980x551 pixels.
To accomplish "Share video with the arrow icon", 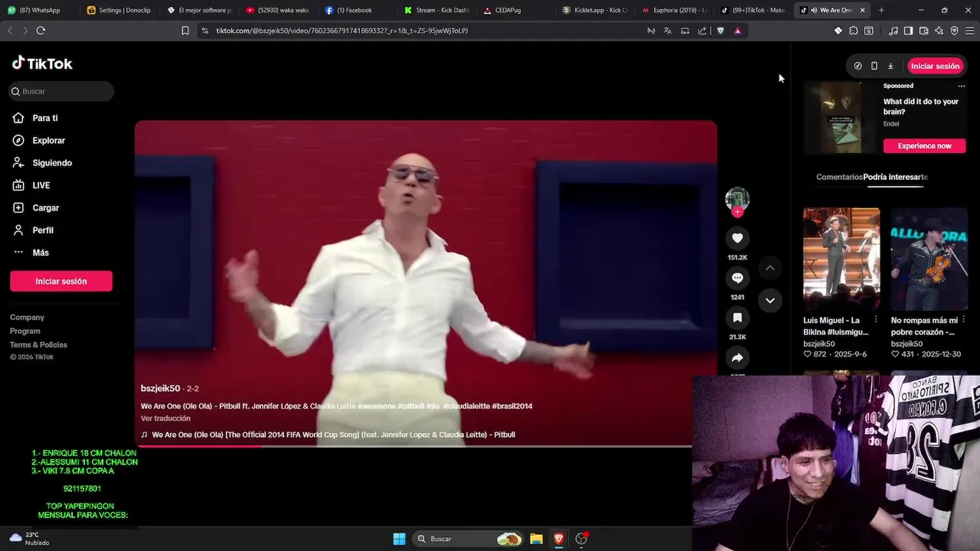I will point(737,357).
